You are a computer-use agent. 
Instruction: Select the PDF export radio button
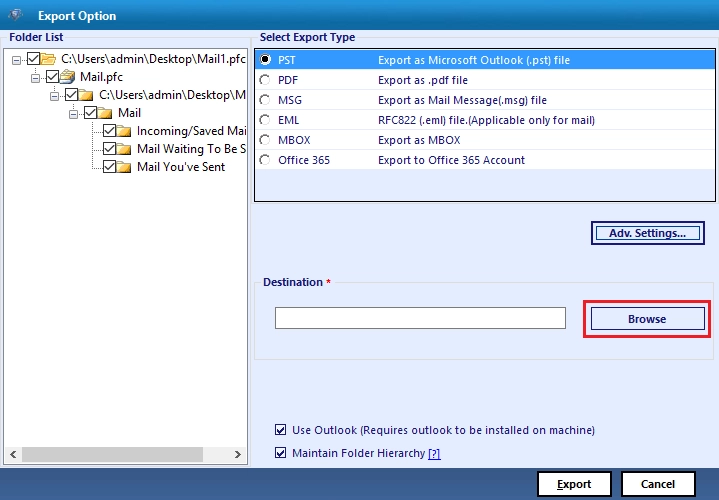click(265, 80)
